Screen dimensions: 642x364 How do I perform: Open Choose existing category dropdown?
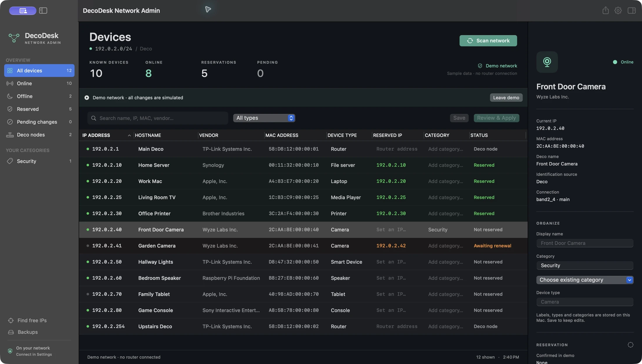tap(585, 280)
